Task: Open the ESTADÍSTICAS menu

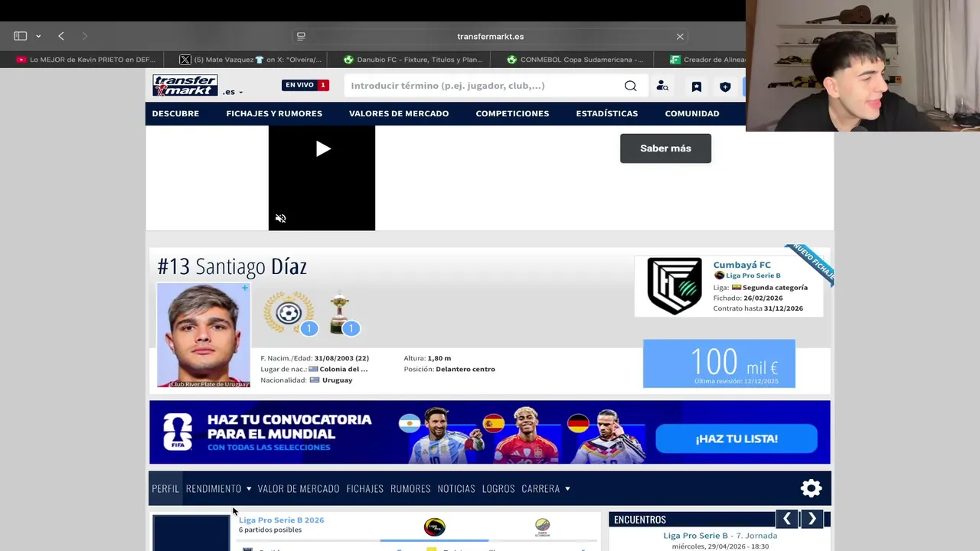Action: tap(607, 113)
